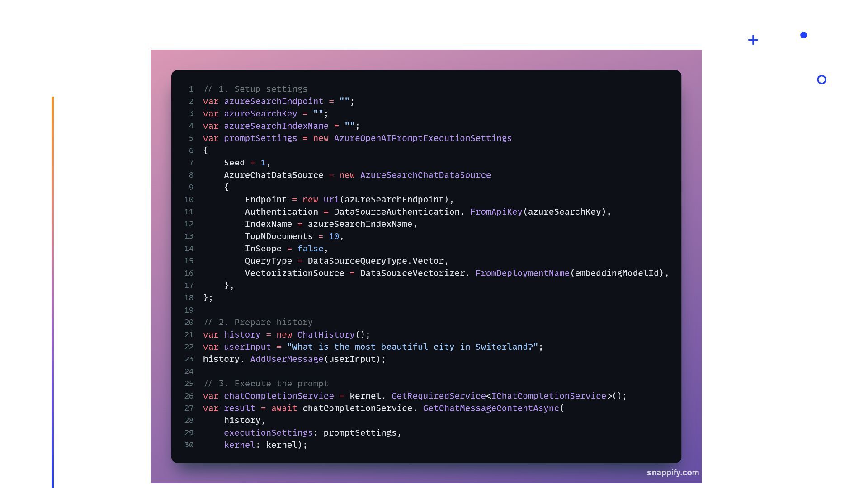Click the TopNDocuments value 10
Screen dimensions: 868x488
point(334,236)
